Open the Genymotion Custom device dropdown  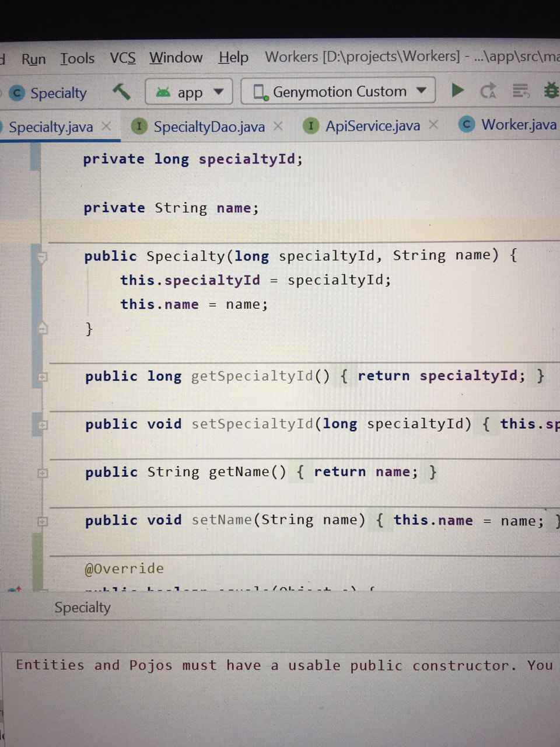[338, 91]
